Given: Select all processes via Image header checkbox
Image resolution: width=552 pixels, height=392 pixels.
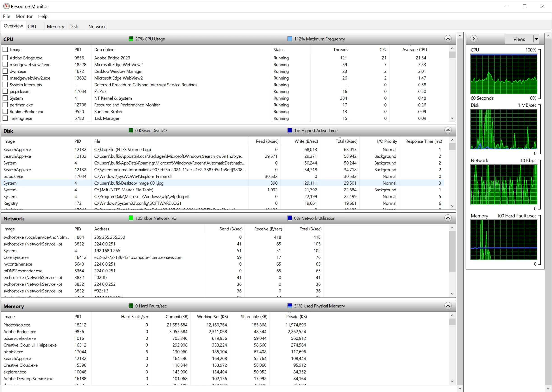Looking at the screenshot, I should 5,49.
